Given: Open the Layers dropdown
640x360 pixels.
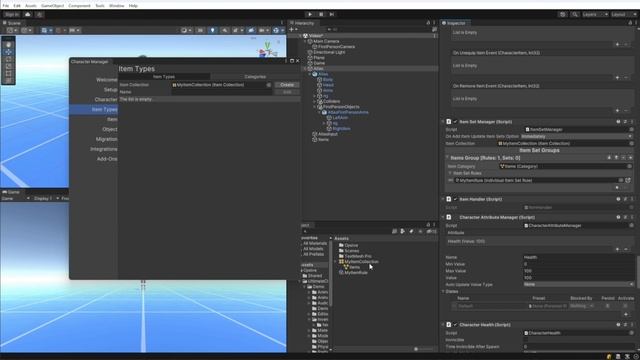Looking at the screenshot, I should (x=595, y=14).
